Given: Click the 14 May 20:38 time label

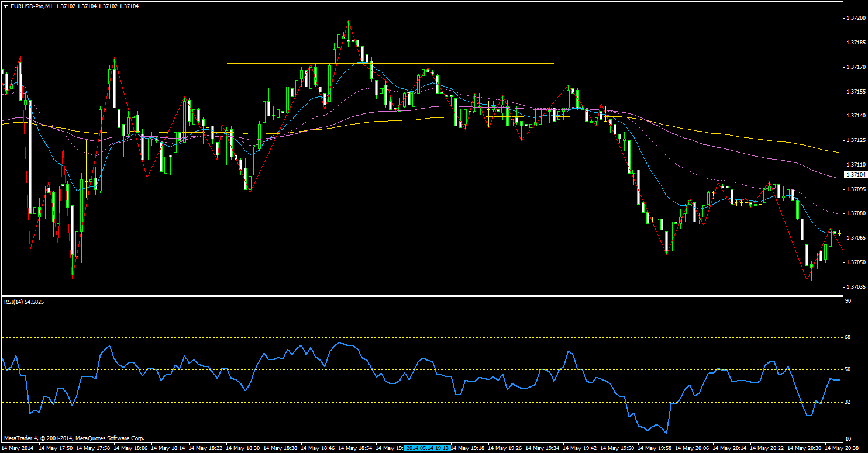Looking at the screenshot, I should pos(842,448).
